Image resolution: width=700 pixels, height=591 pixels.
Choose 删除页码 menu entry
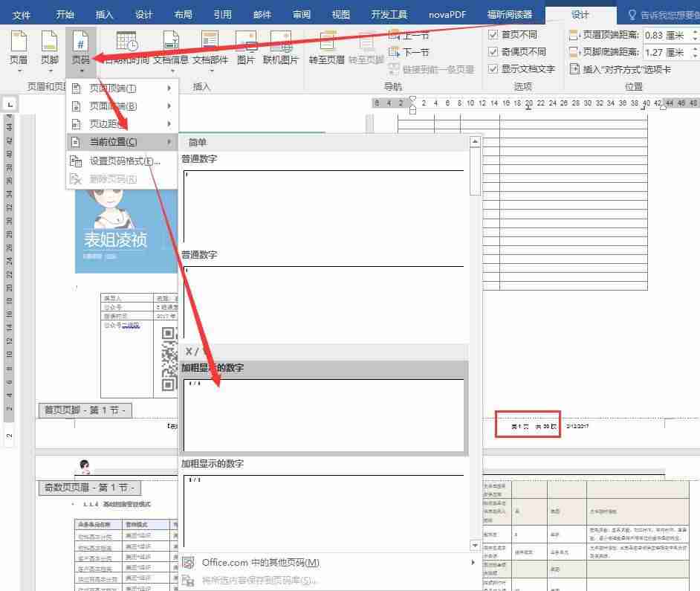[x=122, y=179]
